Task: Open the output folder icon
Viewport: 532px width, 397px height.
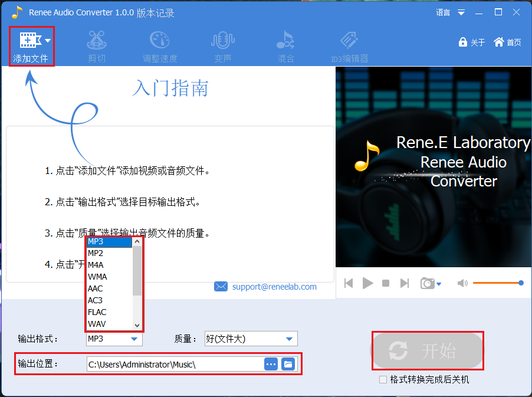Action: pyautogui.click(x=288, y=365)
